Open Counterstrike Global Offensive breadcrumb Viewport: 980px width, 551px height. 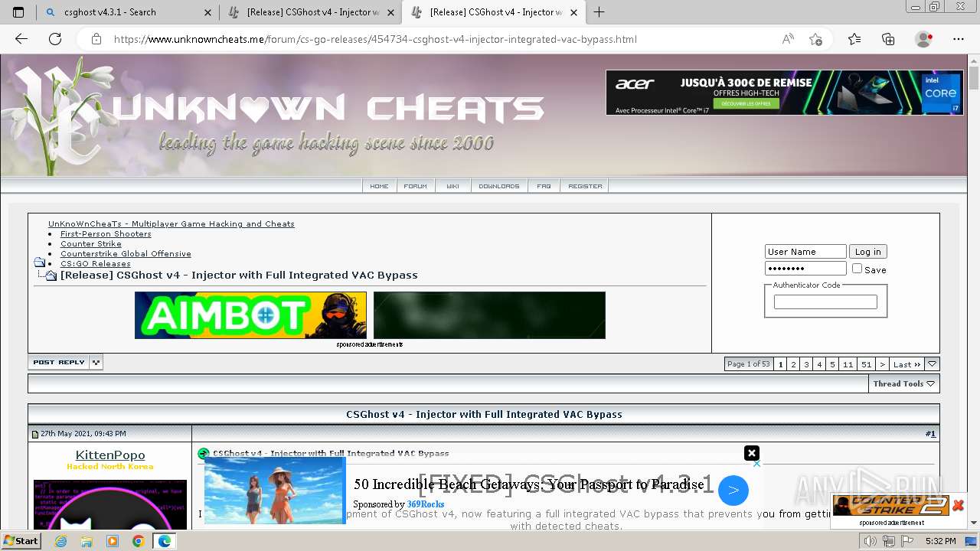point(126,254)
